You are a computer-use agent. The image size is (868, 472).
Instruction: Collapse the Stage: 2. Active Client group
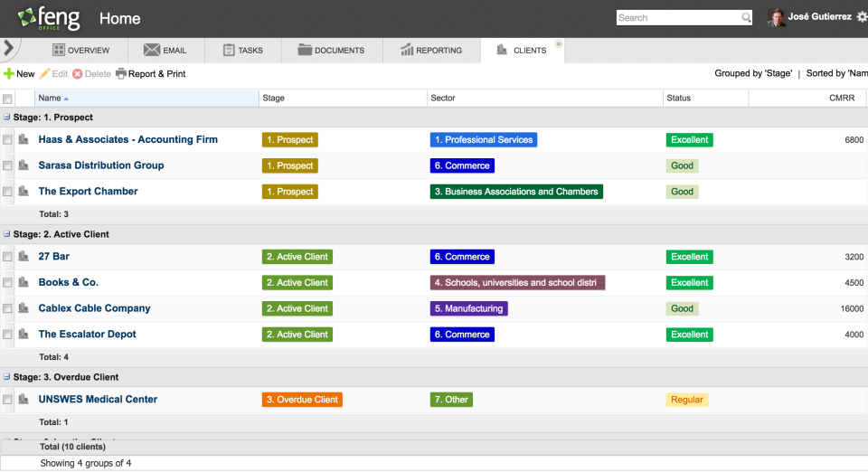[x=6, y=234]
